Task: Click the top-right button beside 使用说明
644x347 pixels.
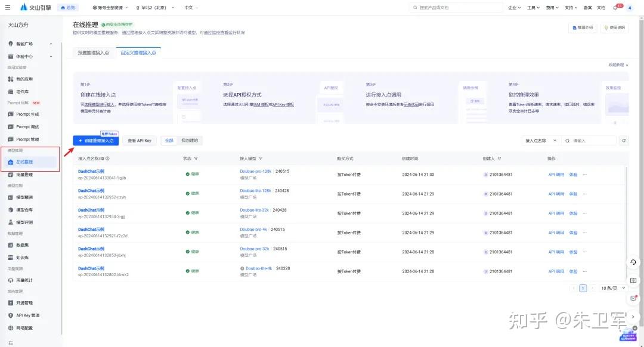Action: (x=583, y=27)
